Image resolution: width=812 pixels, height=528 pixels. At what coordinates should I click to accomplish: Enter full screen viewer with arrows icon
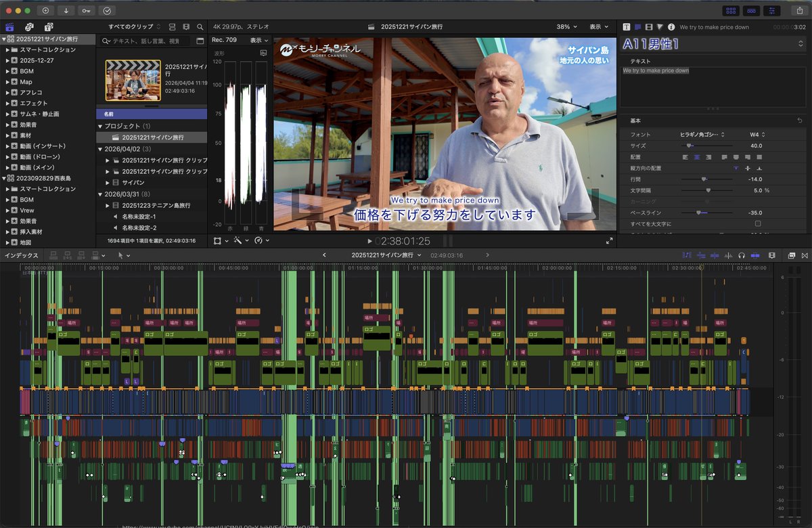(x=609, y=240)
